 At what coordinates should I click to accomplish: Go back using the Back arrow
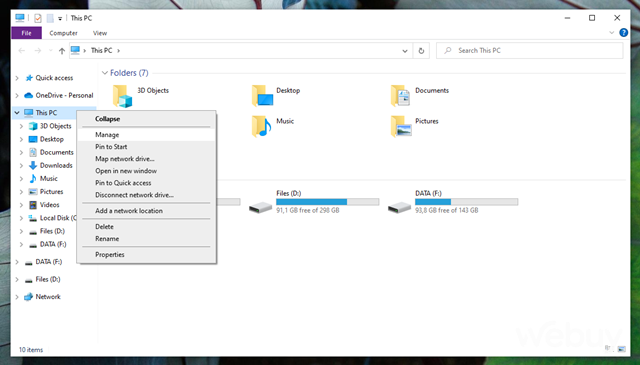22,51
